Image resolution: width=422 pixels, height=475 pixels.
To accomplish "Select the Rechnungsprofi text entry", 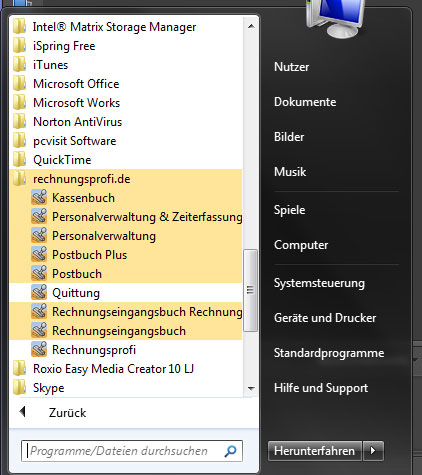I will [94, 350].
